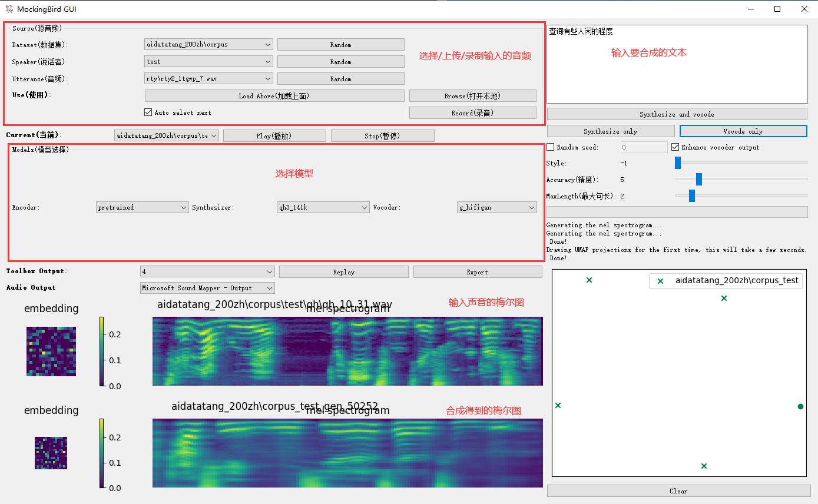The image size is (818, 504).
Task: Click the Style slider handle
Action: coord(678,163)
